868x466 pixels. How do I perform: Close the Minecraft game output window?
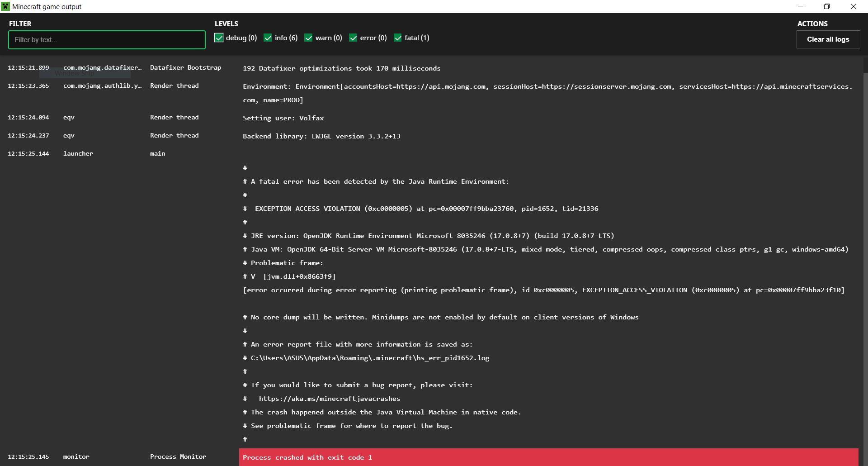point(854,6)
